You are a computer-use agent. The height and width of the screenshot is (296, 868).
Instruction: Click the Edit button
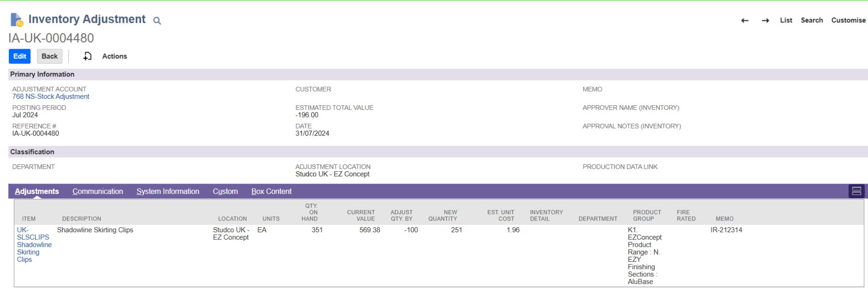20,56
